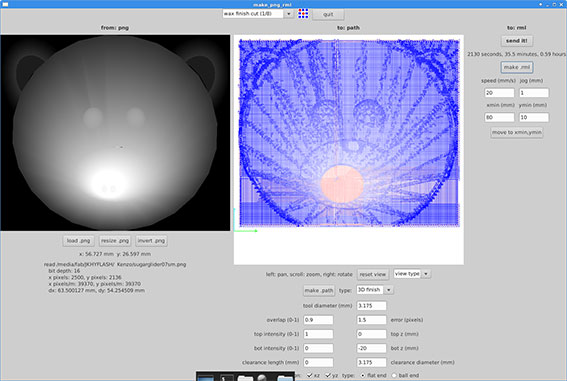Image resolution: width=567 pixels, height=381 pixels.
Task: Expand the view type dropdown
Action: point(426,274)
